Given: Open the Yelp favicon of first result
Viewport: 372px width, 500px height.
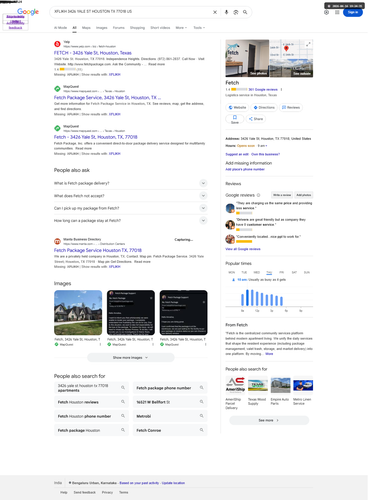Looking at the screenshot, I should (57, 44).
